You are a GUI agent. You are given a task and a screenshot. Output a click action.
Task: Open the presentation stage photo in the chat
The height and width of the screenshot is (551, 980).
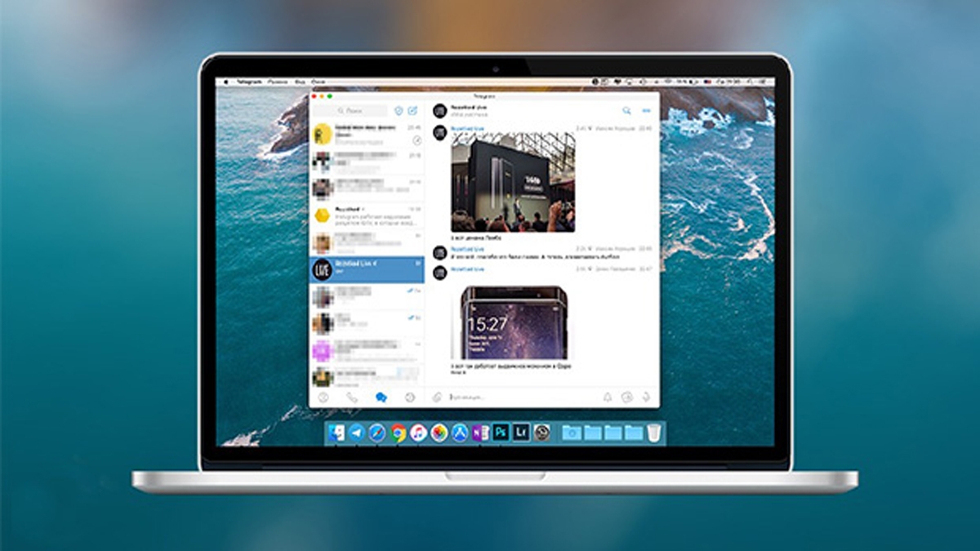513,183
